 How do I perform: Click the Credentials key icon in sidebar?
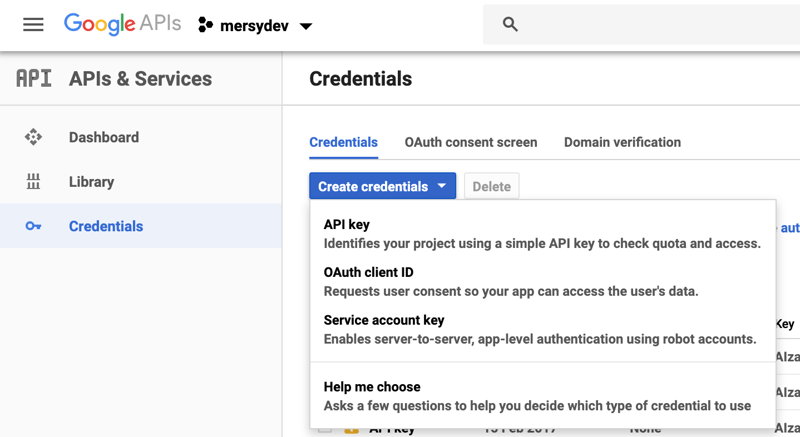tap(33, 227)
